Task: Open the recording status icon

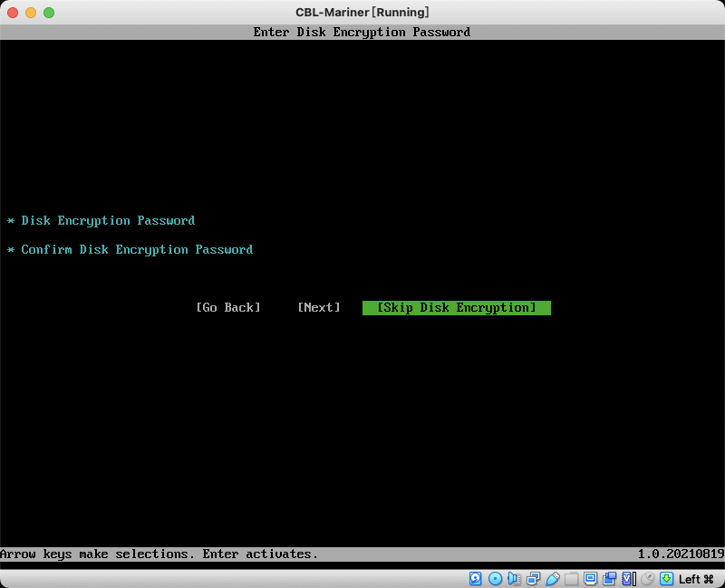Action: point(609,578)
